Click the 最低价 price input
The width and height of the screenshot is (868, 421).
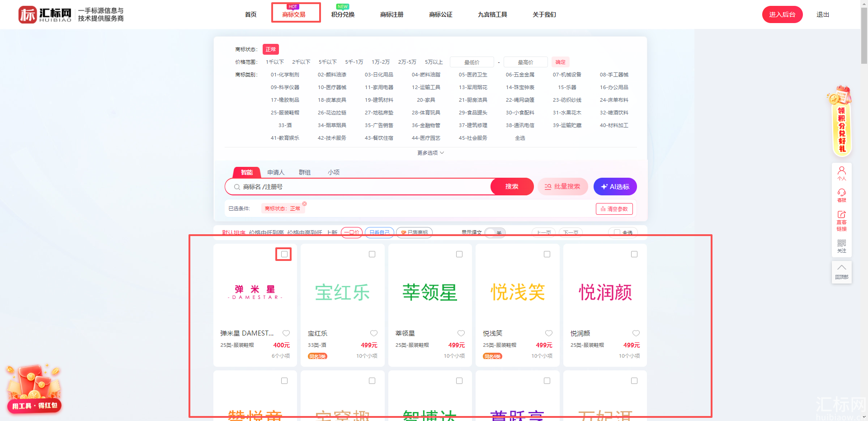pyautogui.click(x=472, y=62)
